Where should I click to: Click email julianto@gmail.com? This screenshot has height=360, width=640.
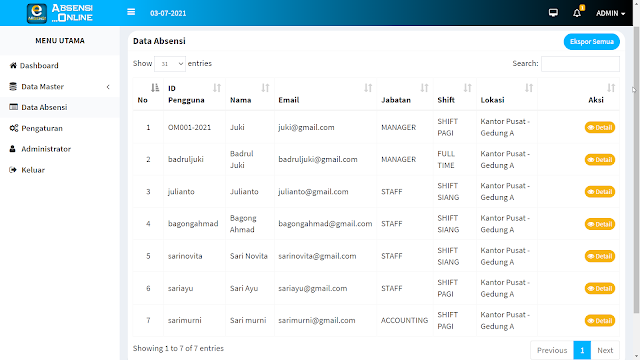point(313,192)
